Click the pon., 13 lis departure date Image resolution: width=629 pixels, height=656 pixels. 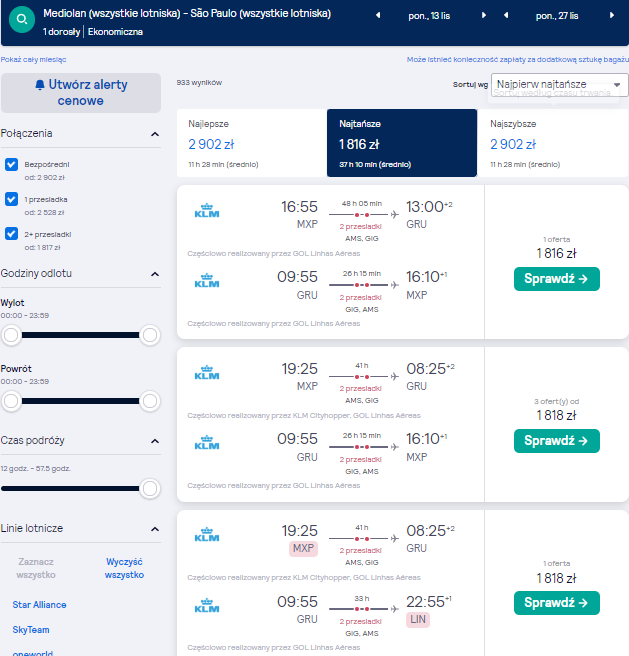[429, 16]
